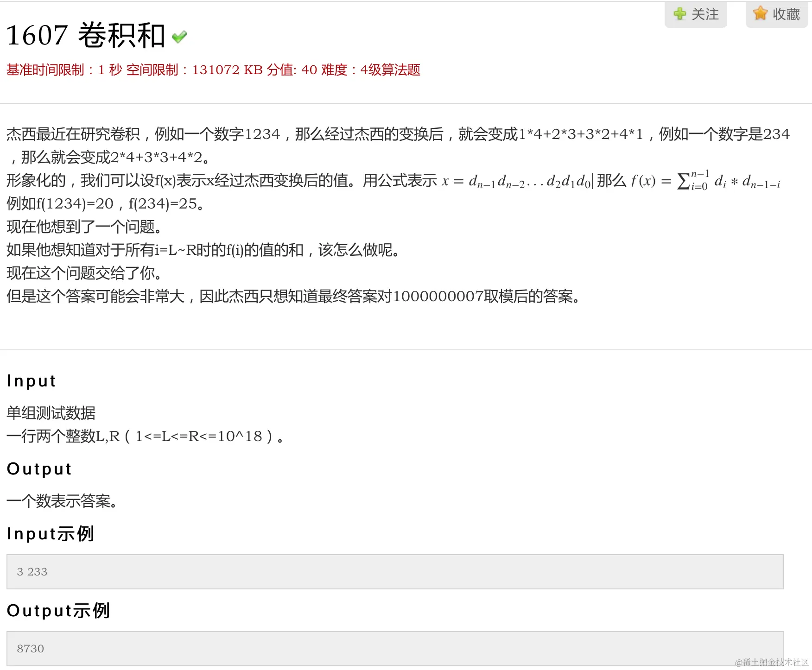Image resolution: width=812 pixels, height=670 pixels.
Task: Click the L,R constraint line 1<=L<=R<=10^18
Action: pos(145,436)
